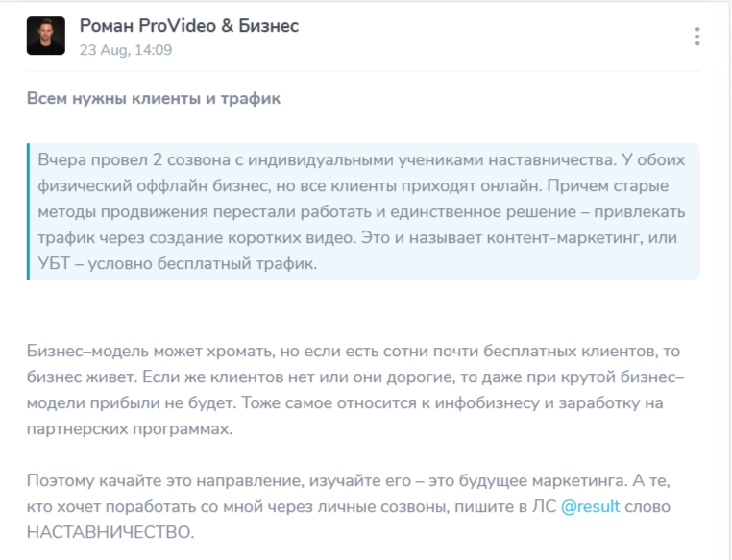The height and width of the screenshot is (560, 732).
Task: Open the three-dot post options menu
Action: [697, 36]
